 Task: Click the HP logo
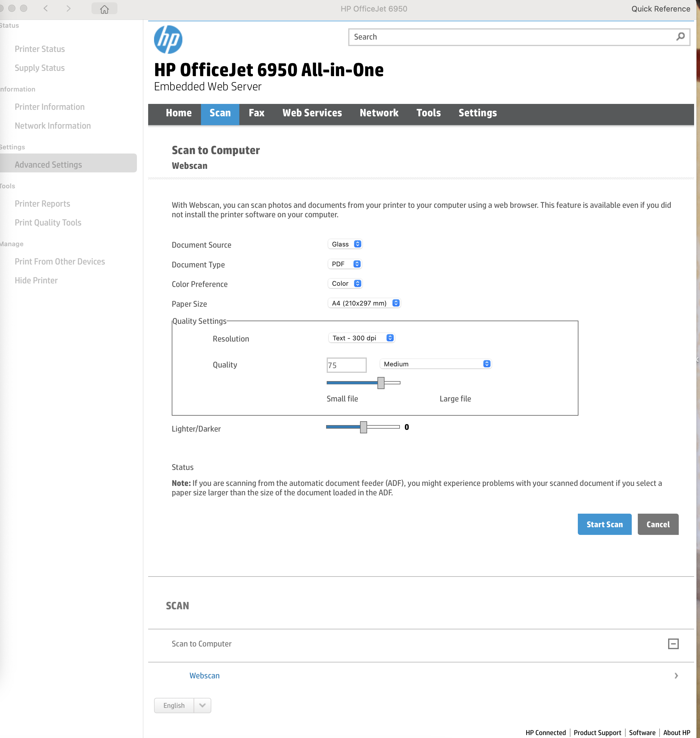[168, 39]
